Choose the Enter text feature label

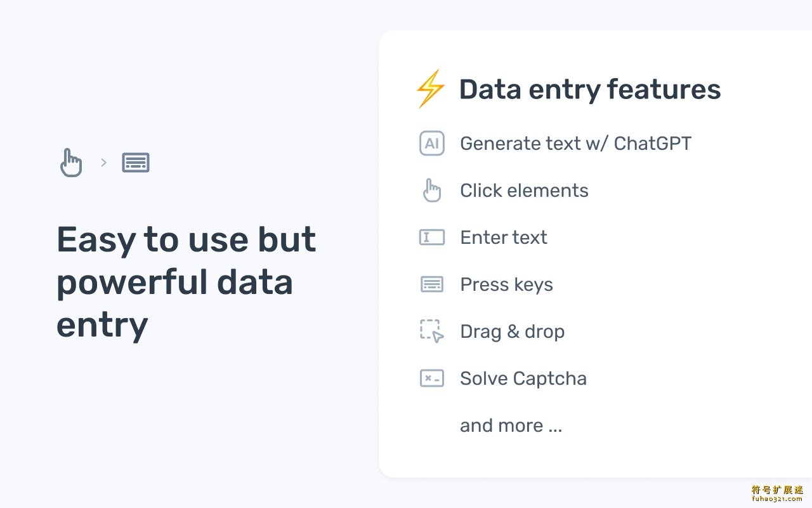(504, 237)
